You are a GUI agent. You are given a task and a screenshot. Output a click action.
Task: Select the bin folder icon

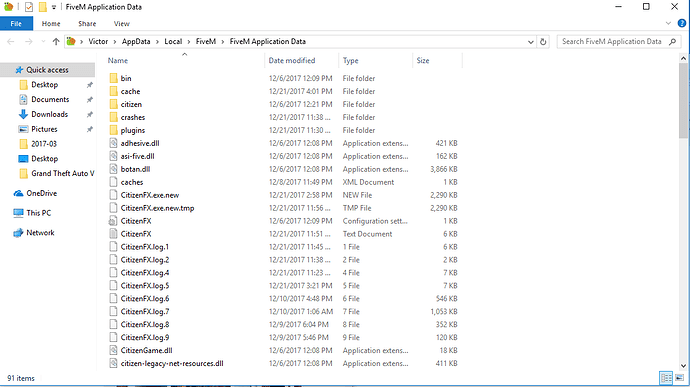click(113, 78)
